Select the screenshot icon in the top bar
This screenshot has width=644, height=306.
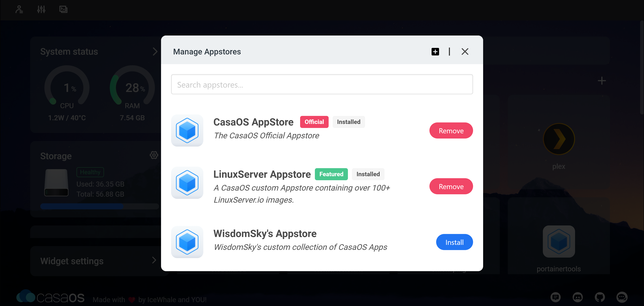tap(63, 10)
